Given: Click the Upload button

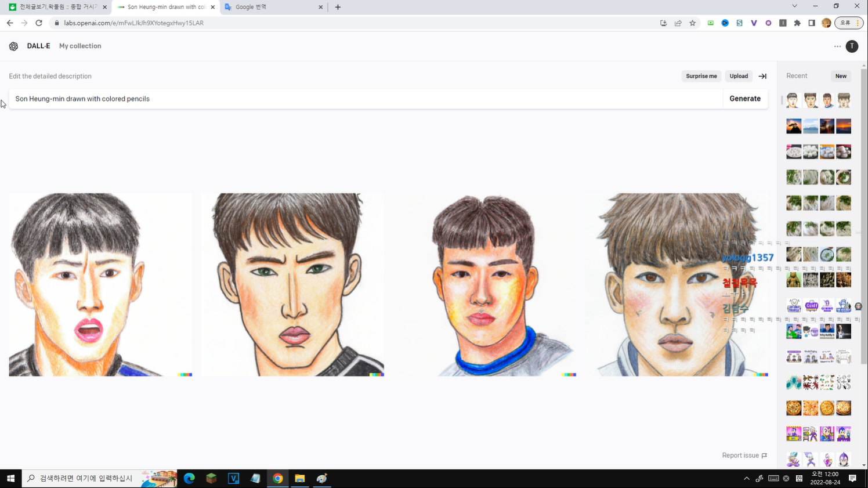Looking at the screenshot, I should pyautogui.click(x=739, y=76).
